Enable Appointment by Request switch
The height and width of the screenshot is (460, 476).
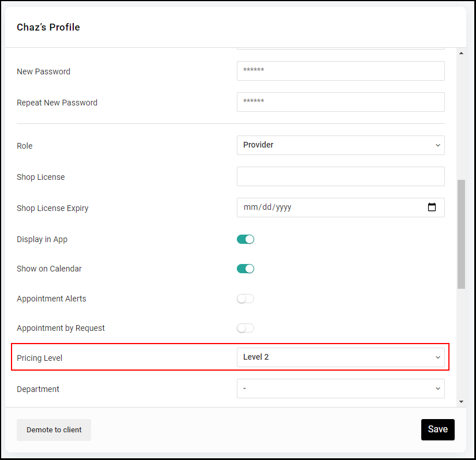245,328
